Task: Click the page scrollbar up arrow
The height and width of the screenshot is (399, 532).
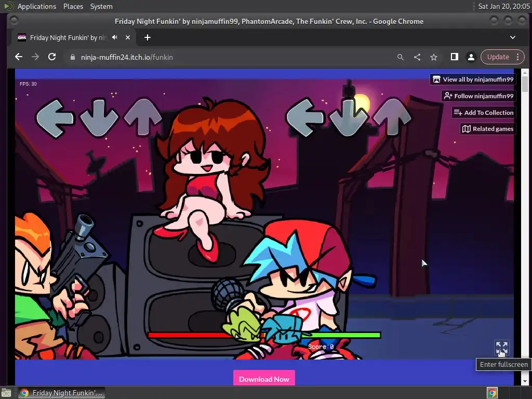Action: click(x=525, y=73)
